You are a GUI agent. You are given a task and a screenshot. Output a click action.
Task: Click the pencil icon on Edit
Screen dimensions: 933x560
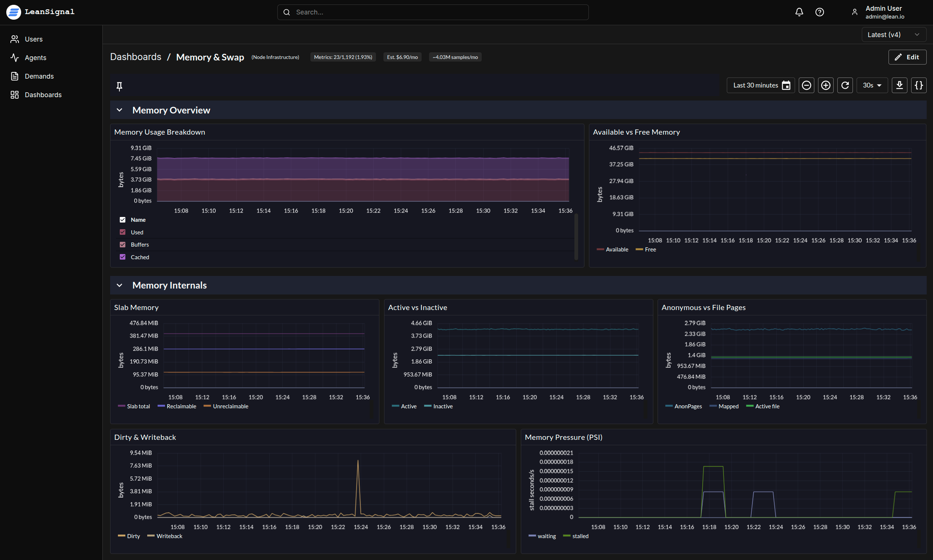click(898, 57)
